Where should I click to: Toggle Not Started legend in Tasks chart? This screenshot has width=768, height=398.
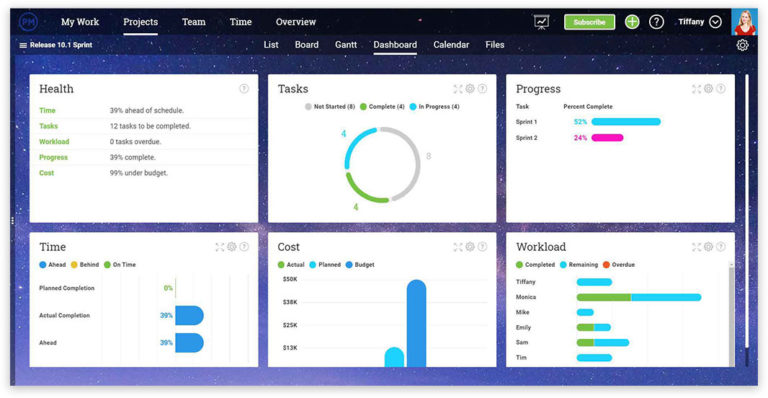click(x=330, y=106)
